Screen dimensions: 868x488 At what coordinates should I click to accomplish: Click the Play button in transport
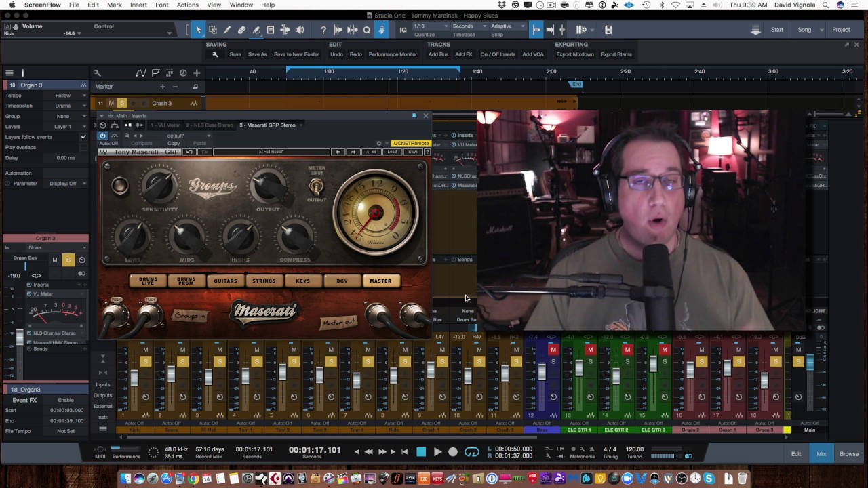(x=437, y=452)
